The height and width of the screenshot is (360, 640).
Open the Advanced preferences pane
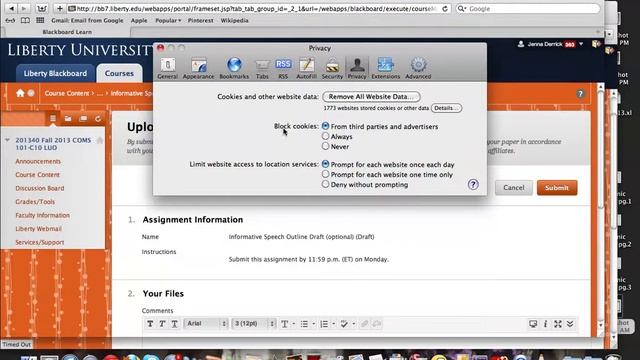click(418, 68)
